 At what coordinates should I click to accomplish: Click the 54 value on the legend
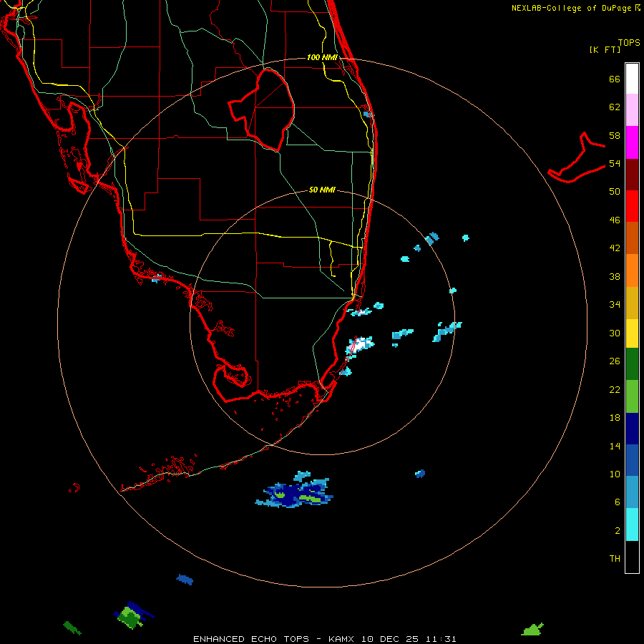(615, 163)
